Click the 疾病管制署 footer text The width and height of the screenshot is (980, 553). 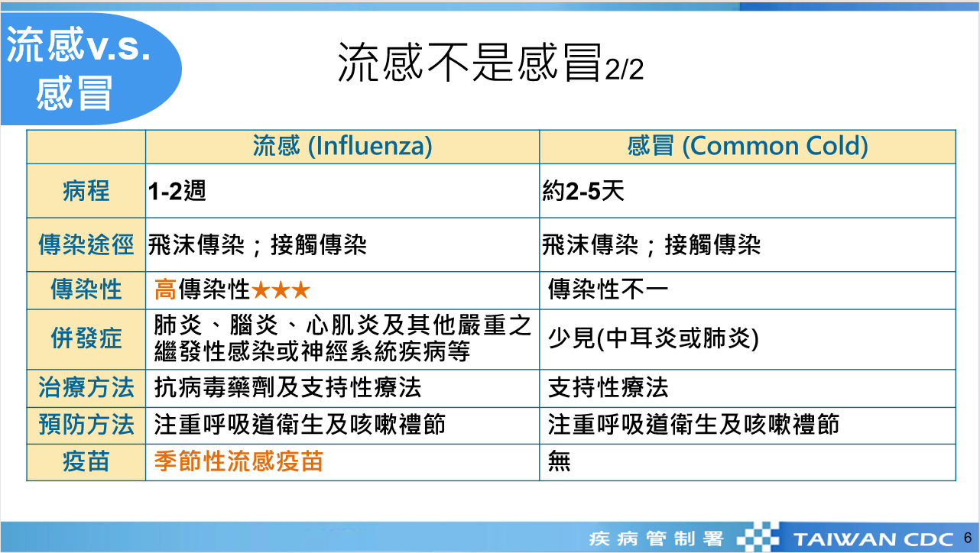[656, 538]
